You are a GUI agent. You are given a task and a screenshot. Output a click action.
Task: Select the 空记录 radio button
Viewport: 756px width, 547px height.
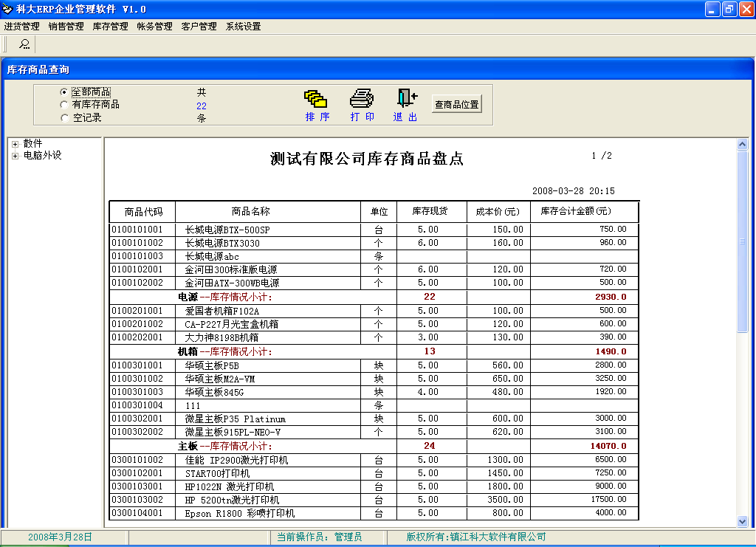click(x=64, y=117)
